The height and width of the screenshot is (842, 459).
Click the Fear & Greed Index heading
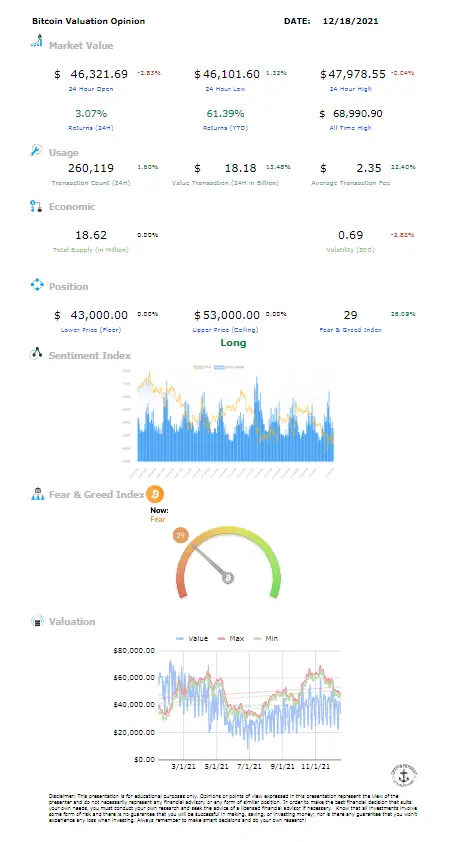tap(97, 495)
